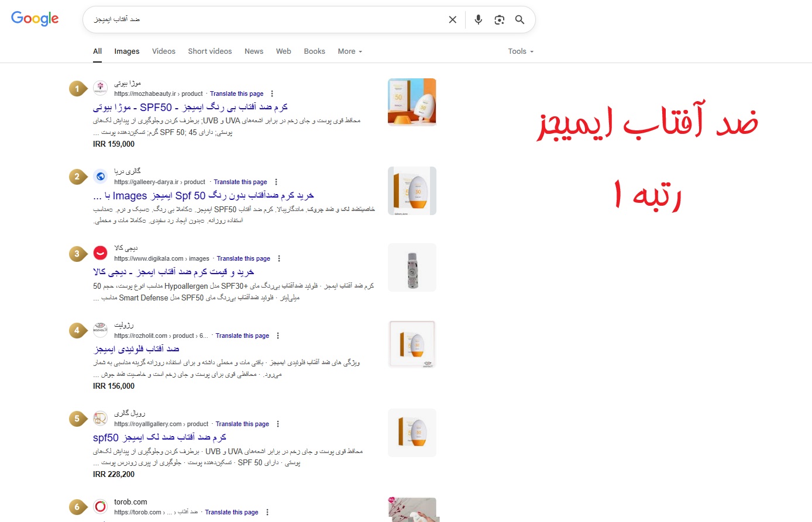The width and height of the screenshot is (812, 522).
Task: Open galleery-darya product thumbnail image
Action: pyautogui.click(x=412, y=191)
